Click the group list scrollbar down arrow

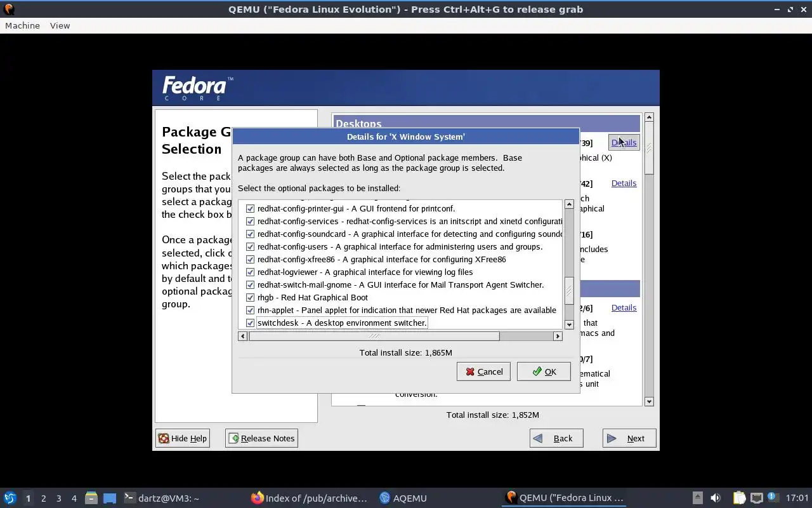click(649, 401)
